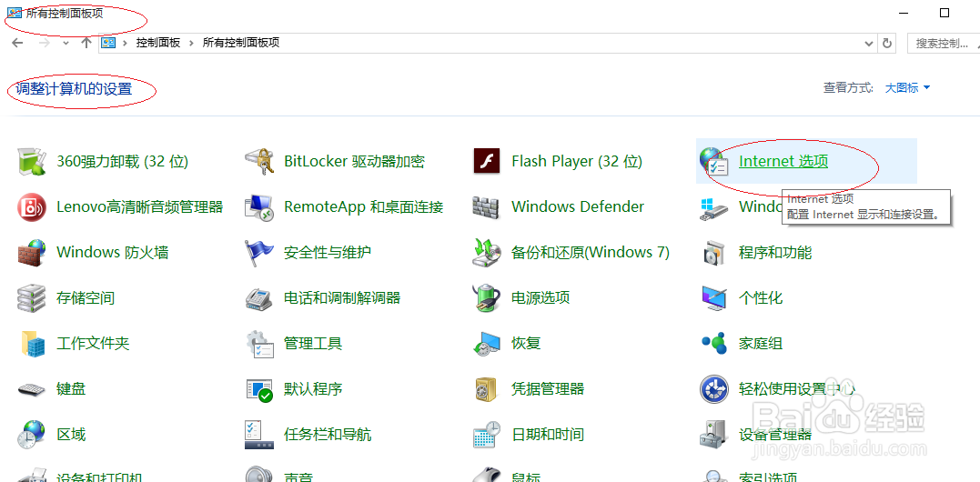980x482 pixels.
Task: Open the 安全性与维护 link text
Action: [328, 252]
